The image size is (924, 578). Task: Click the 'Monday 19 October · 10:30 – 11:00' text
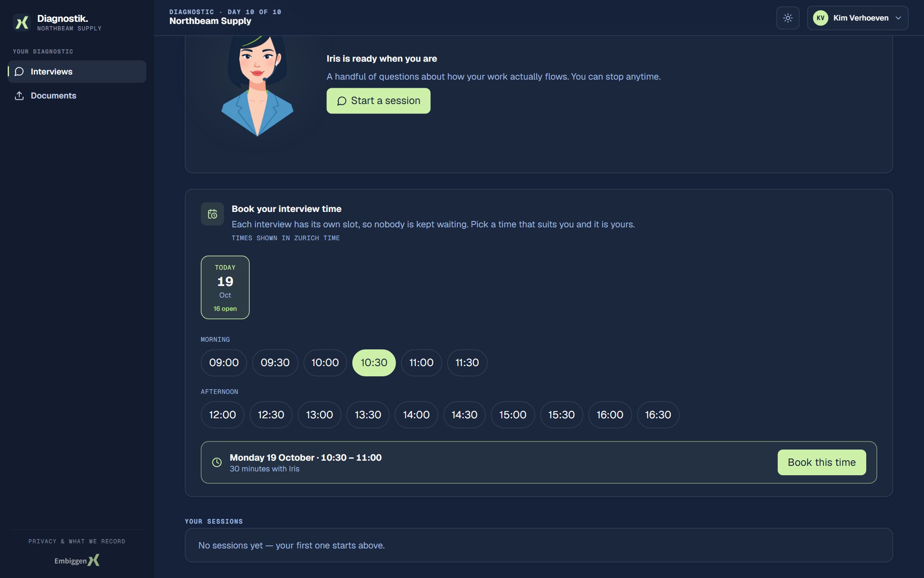click(x=305, y=458)
